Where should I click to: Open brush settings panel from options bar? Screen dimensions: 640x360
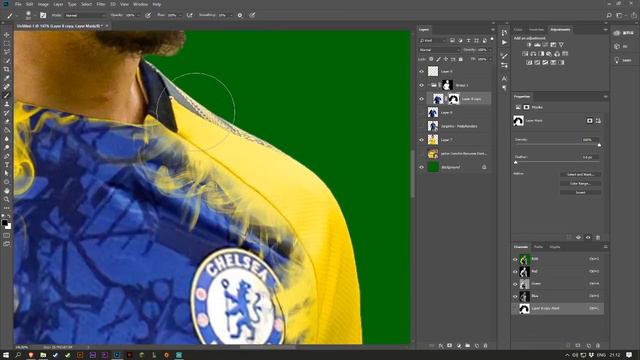click(x=43, y=15)
